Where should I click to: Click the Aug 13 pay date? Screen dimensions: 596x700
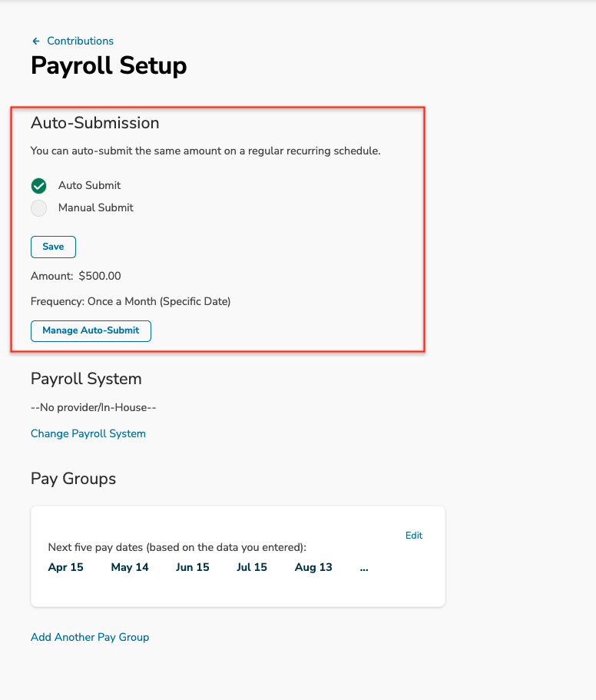[x=313, y=567]
